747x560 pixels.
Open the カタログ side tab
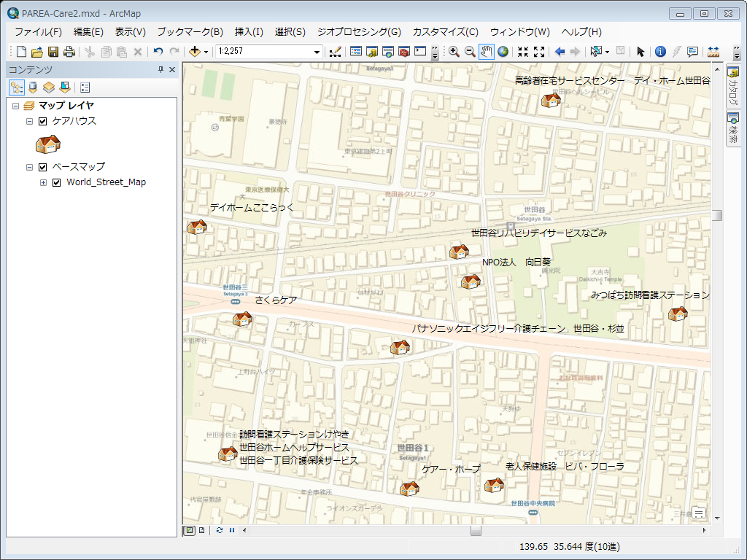click(733, 86)
